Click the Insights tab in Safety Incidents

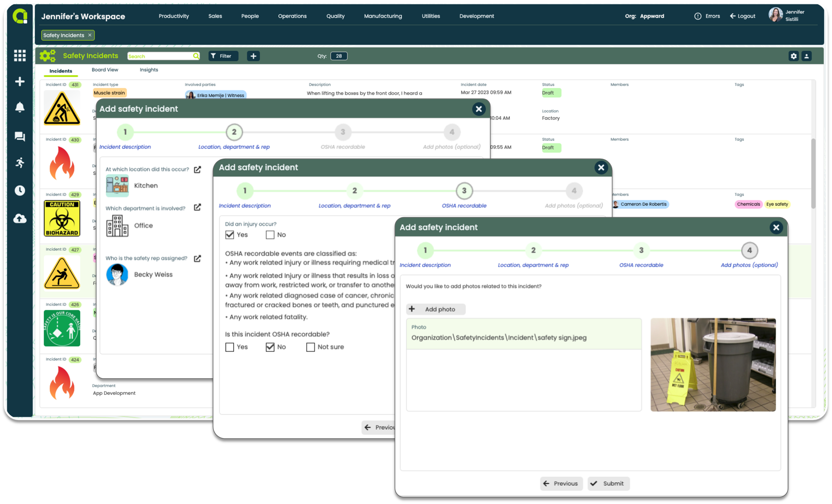coord(149,70)
